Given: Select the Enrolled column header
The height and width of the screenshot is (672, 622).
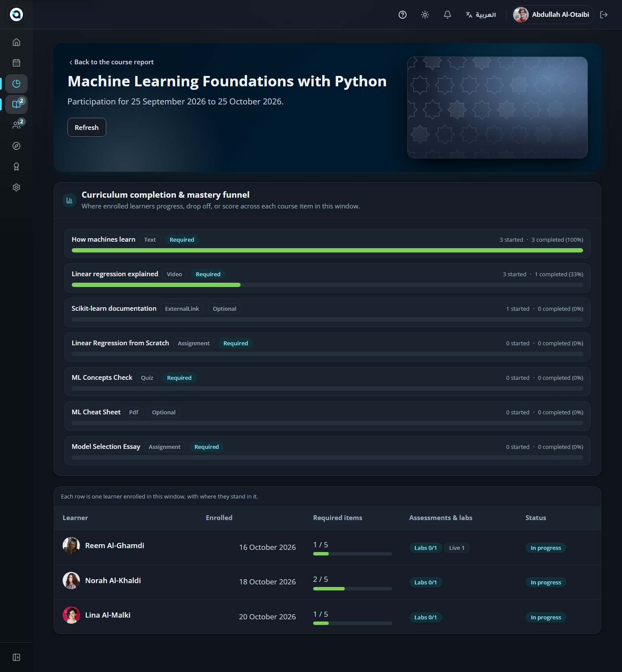Looking at the screenshot, I should pos(219,518).
